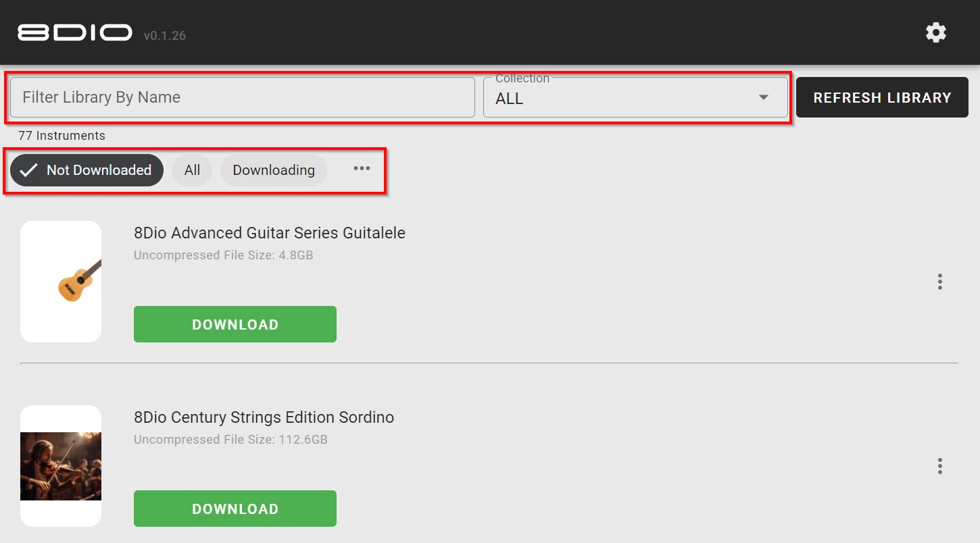980x543 pixels.
Task: Click the 8Dio Advanced Guitar Series Guitalele title
Action: pyautogui.click(x=270, y=233)
